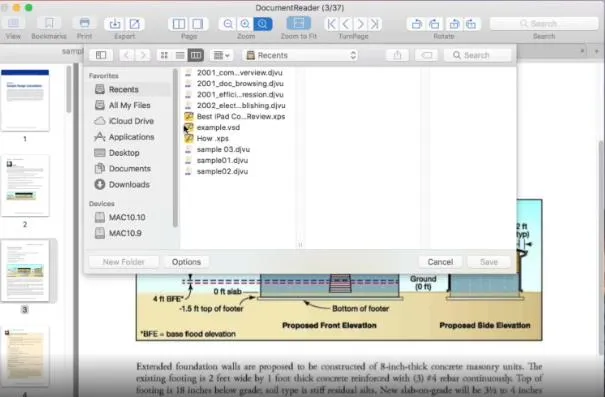Jump to last page arrow icon
This screenshot has height=397, width=605.
click(x=375, y=24)
